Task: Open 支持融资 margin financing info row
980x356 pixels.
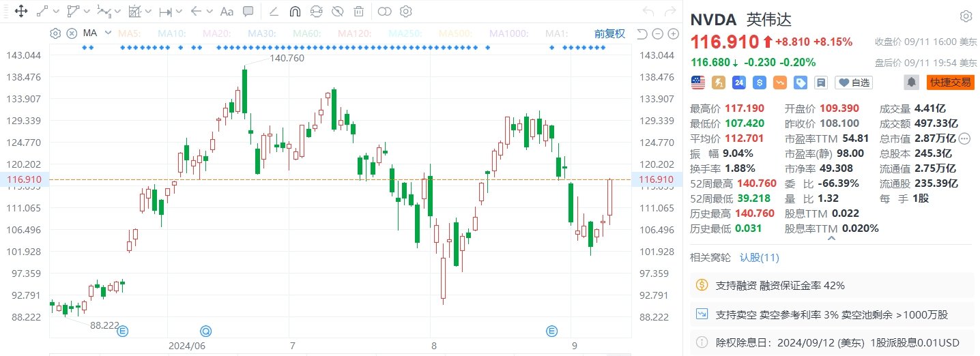Action: [831, 286]
